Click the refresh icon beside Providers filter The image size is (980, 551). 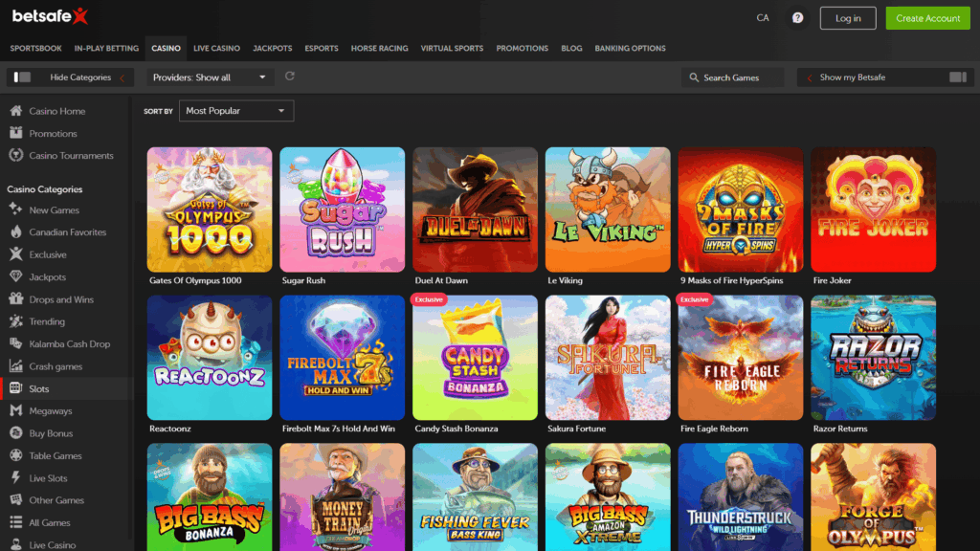pos(290,77)
